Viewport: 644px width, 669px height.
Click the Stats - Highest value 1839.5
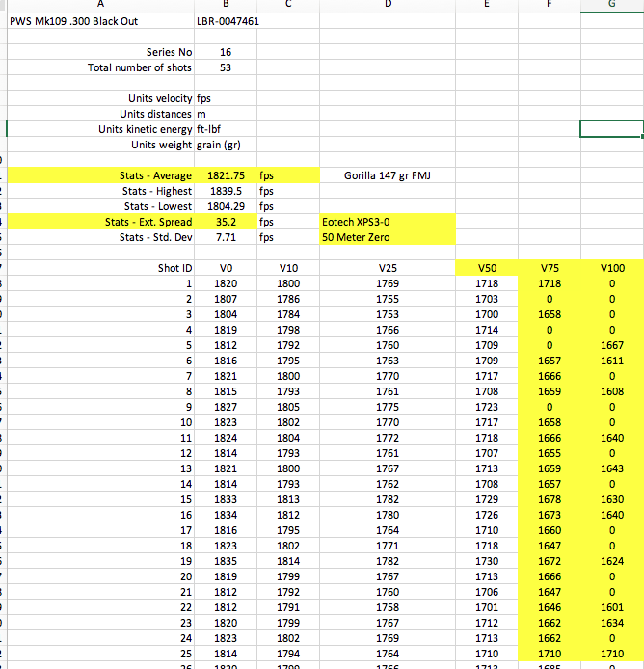(225, 191)
